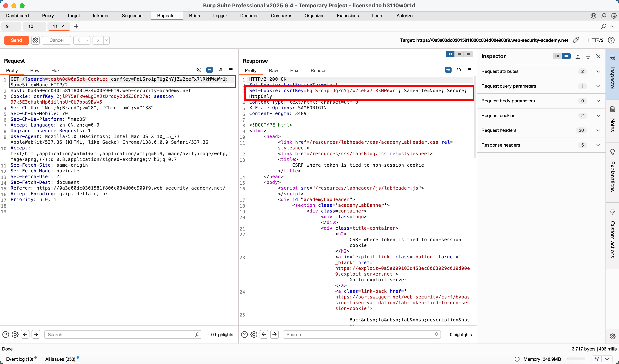This screenshot has width=619, height=364.
Task: Add a new Repeater tab
Action: [x=76, y=26]
